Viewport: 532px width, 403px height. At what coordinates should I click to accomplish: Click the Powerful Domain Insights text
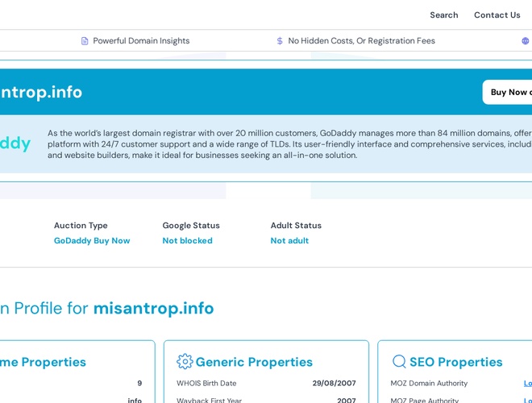(x=141, y=41)
